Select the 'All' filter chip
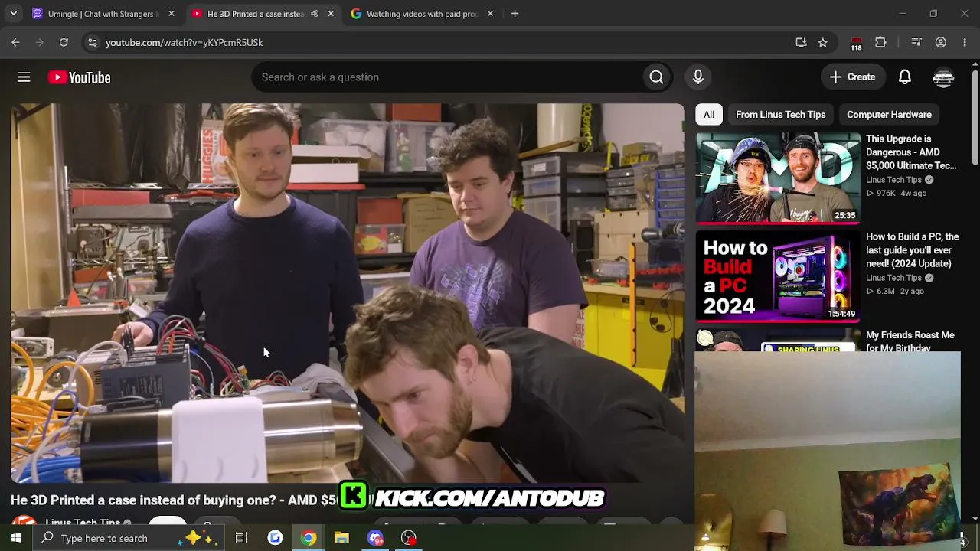Screen dimensions: 980x551 click(x=709, y=115)
